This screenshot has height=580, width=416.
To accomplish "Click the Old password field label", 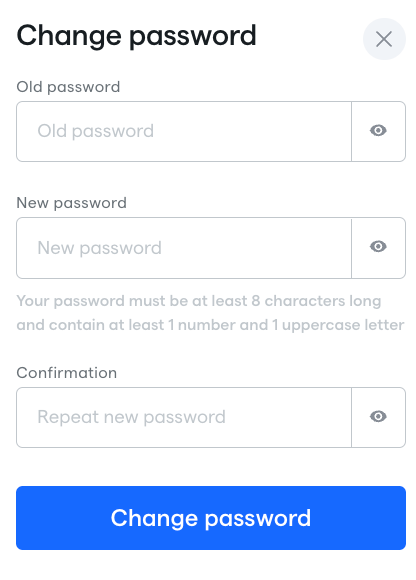I will (68, 87).
